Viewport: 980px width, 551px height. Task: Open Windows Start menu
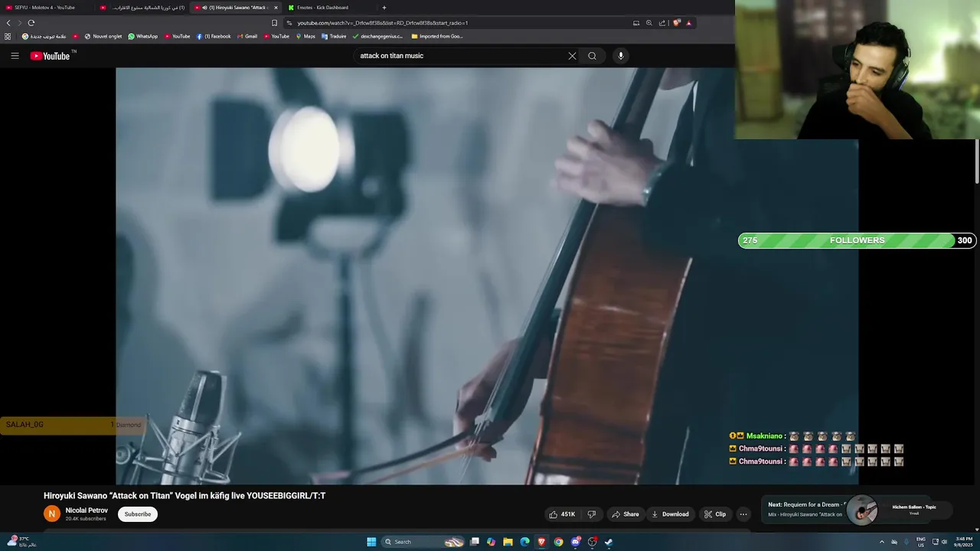pos(371,542)
